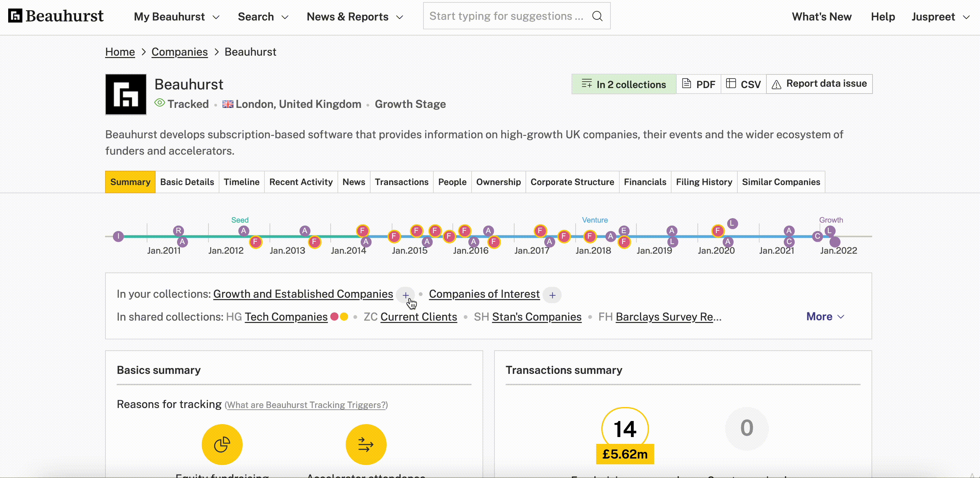This screenshot has width=980, height=478.
Task: Click the plus next to Companies of Interest
Action: (x=552, y=295)
